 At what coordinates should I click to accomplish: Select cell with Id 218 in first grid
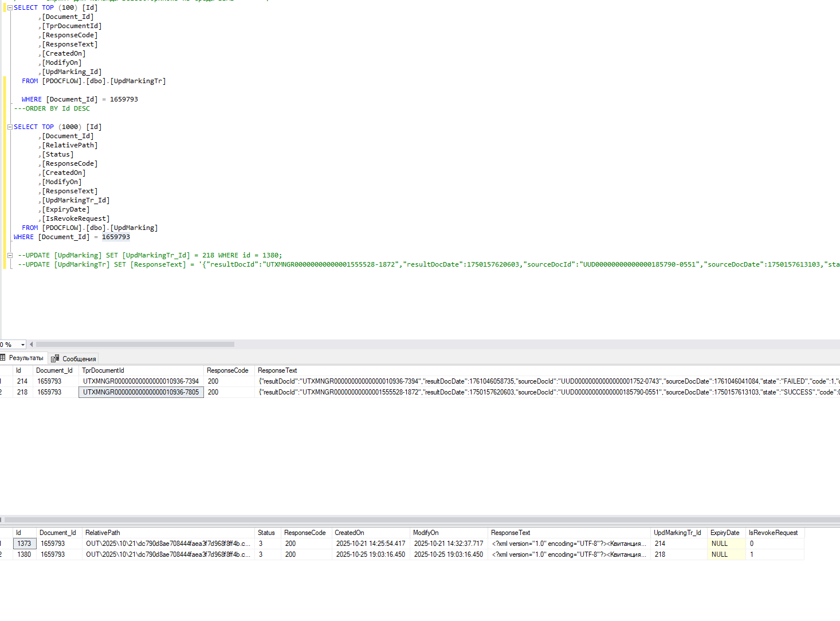click(x=22, y=392)
